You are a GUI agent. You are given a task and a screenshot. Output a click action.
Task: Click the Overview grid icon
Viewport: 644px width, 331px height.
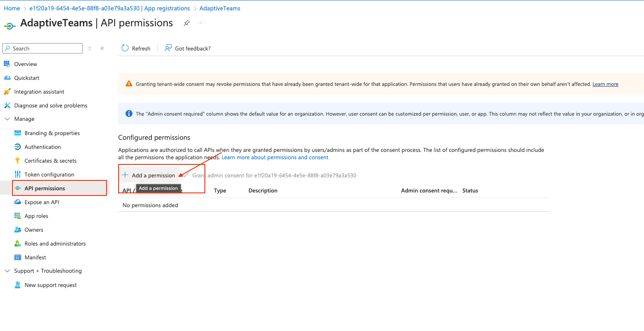pos(6,64)
